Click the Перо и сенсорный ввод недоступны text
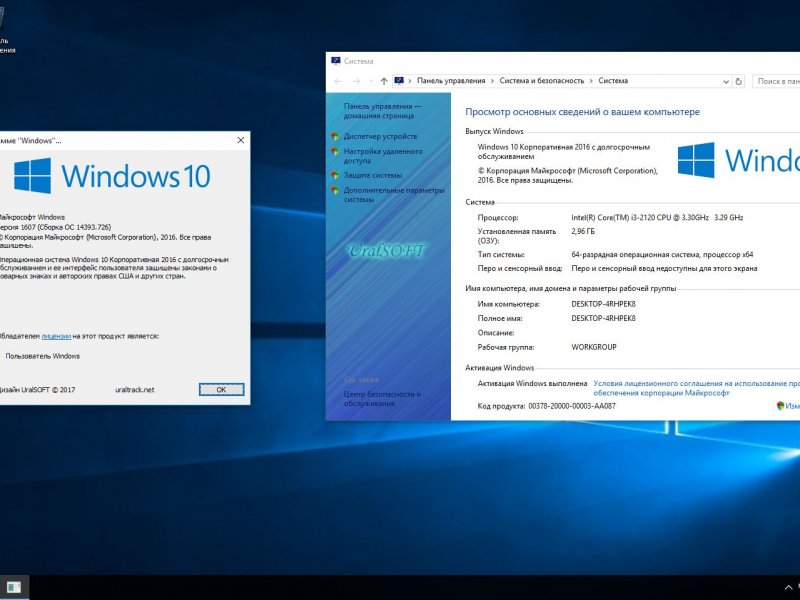 [x=664, y=268]
